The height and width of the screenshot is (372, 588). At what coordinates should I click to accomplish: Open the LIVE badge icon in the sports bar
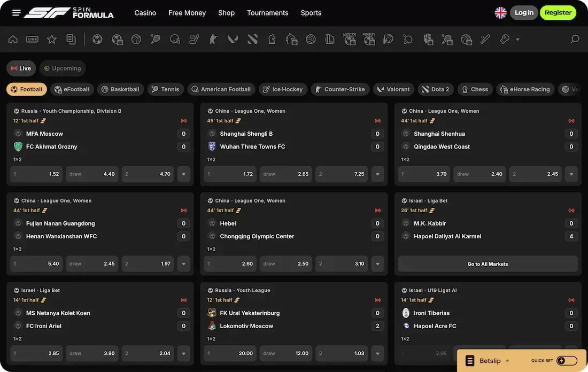32,39
